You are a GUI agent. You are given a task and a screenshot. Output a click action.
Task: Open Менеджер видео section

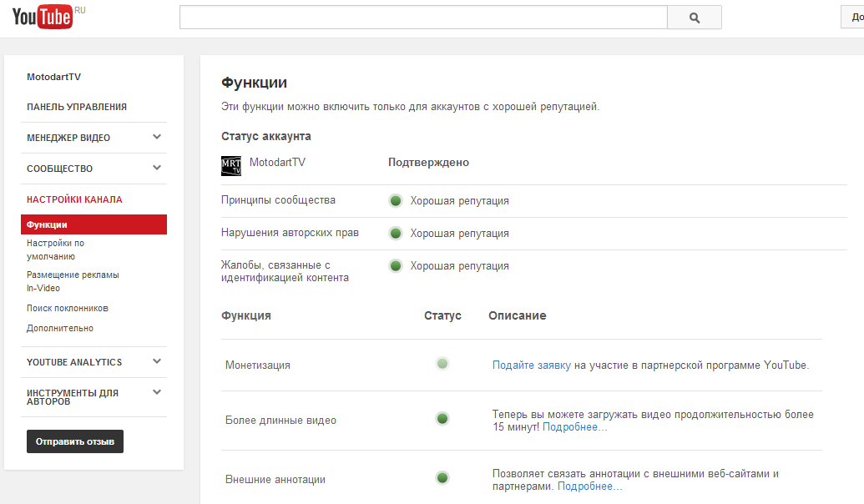(68, 138)
